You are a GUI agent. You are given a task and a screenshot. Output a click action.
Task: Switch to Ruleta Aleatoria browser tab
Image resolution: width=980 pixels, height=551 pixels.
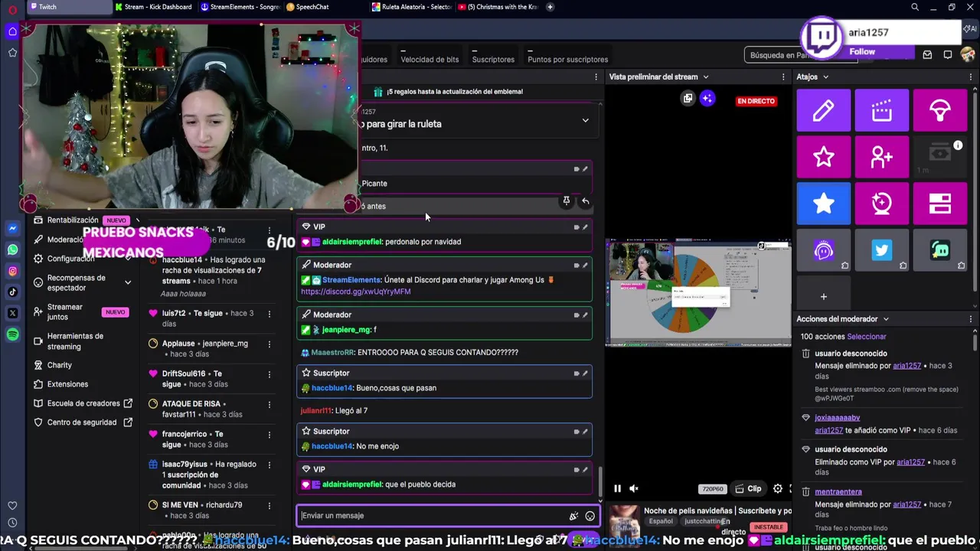(x=412, y=7)
